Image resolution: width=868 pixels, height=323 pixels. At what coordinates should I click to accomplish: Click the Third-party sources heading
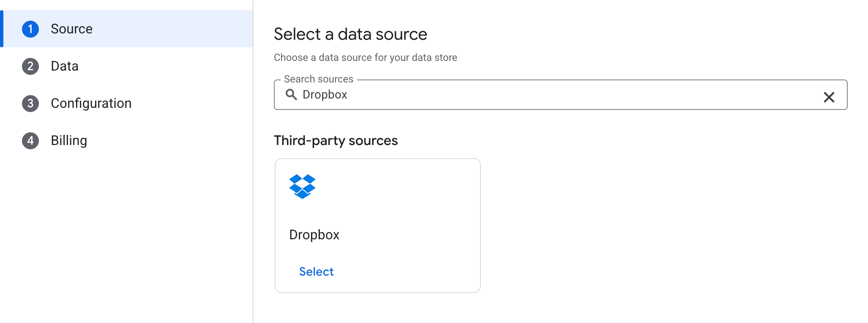[x=336, y=140]
